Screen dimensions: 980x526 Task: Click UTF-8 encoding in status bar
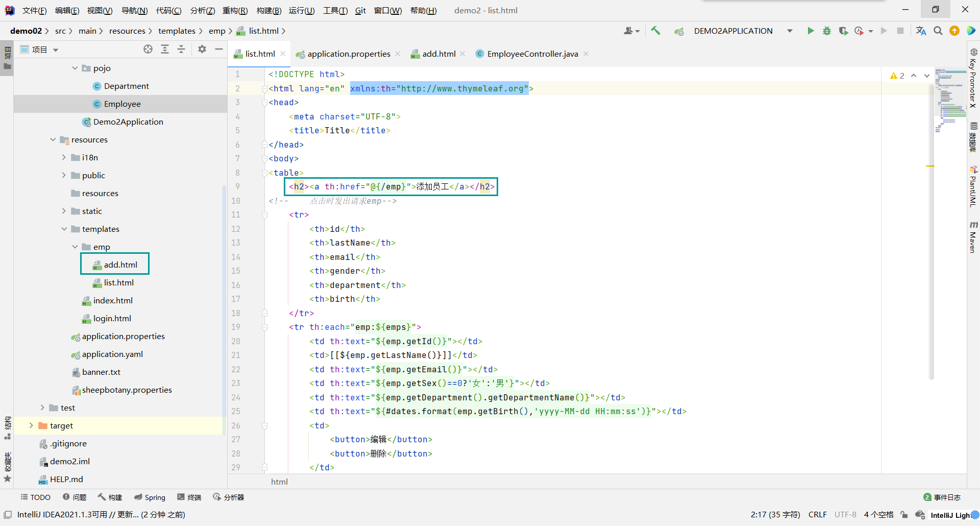tap(845, 515)
